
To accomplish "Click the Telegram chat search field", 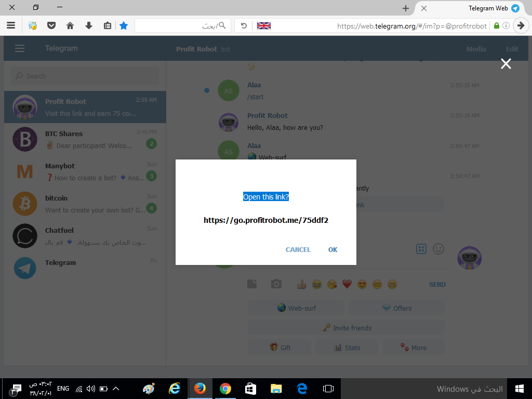I will (x=85, y=76).
